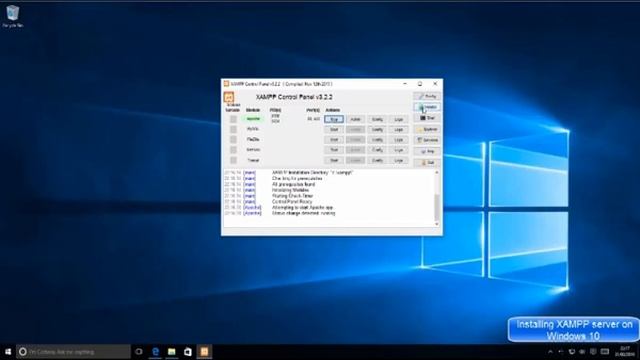Launch the Shell from the side panel
Image resolution: width=640 pixels, height=360 pixels.
pos(427,118)
